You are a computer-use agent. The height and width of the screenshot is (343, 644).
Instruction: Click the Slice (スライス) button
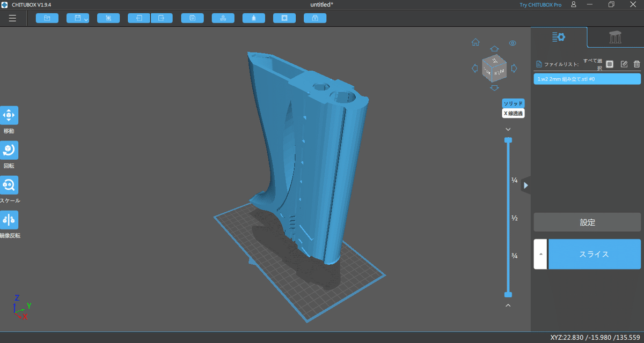(595, 254)
